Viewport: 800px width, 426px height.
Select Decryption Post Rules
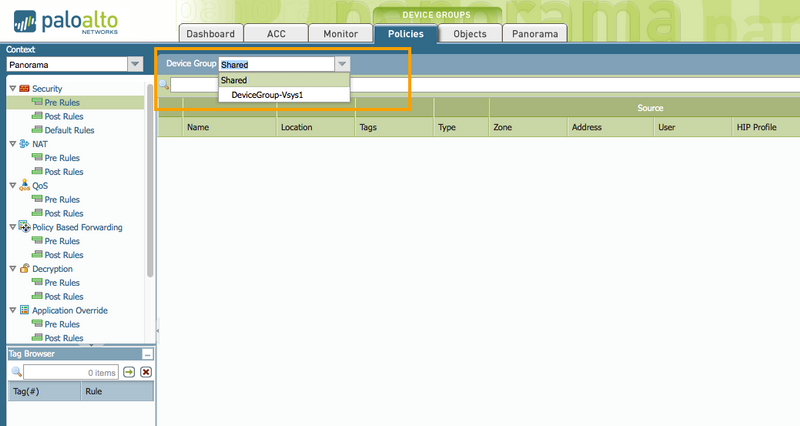click(x=64, y=296)
